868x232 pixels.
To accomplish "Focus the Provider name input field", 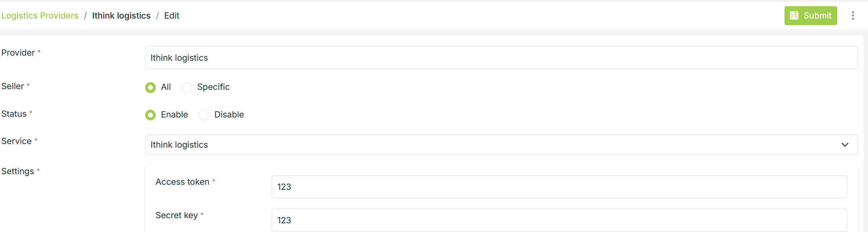I will pyautogui.click(x=501, y=58).
